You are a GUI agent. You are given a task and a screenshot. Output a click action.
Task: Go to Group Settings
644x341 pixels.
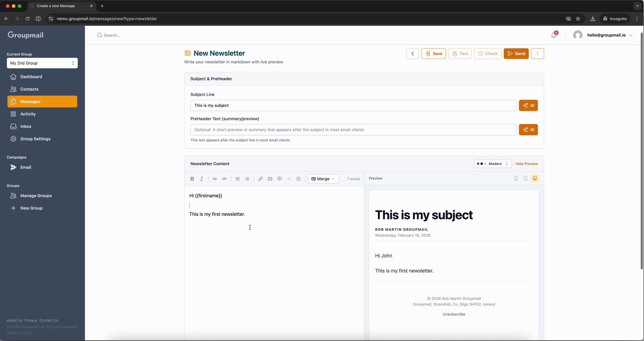tap(35, 139)
